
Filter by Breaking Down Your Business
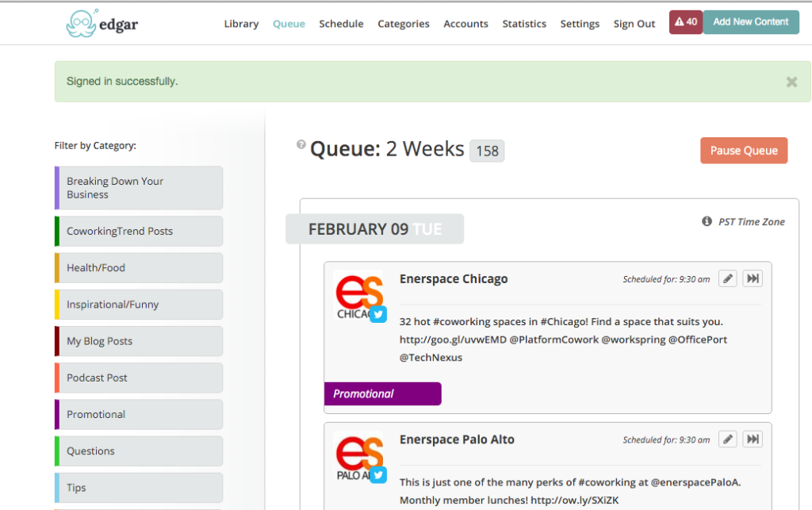click(x=139, y=188)
